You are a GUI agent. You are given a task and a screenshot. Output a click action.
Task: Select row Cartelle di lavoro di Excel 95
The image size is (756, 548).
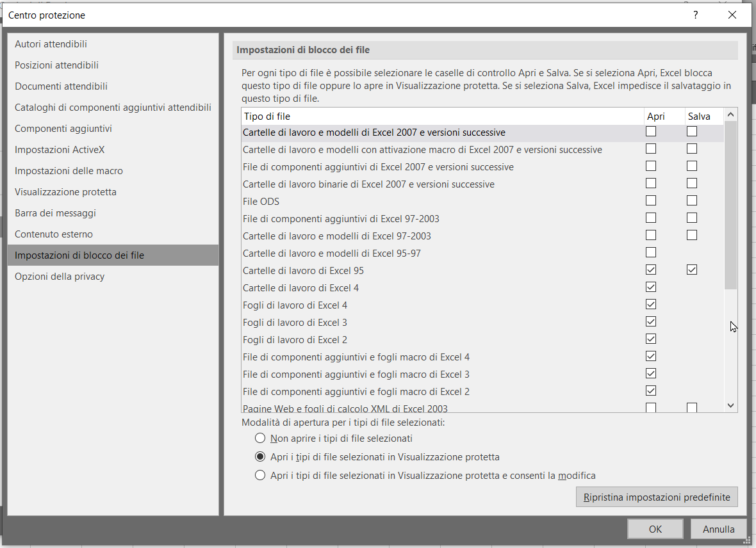[x=482, y=270]
